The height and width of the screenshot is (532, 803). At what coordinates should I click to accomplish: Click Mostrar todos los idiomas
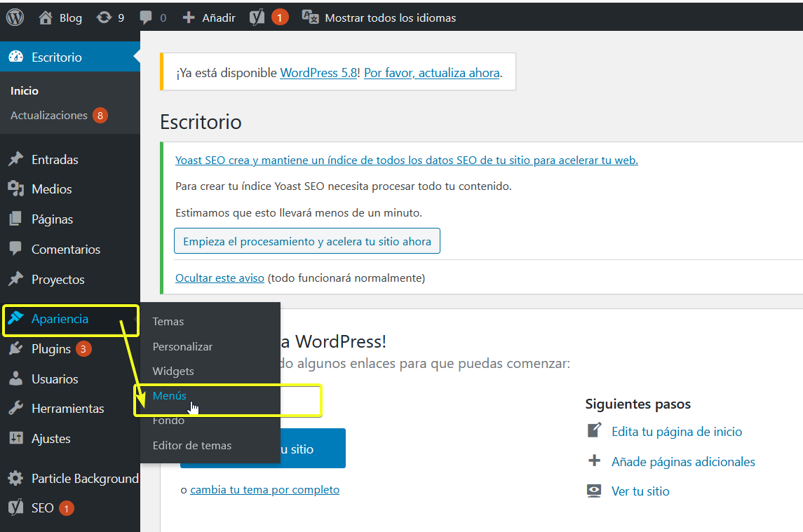click(x=390, y=18)
